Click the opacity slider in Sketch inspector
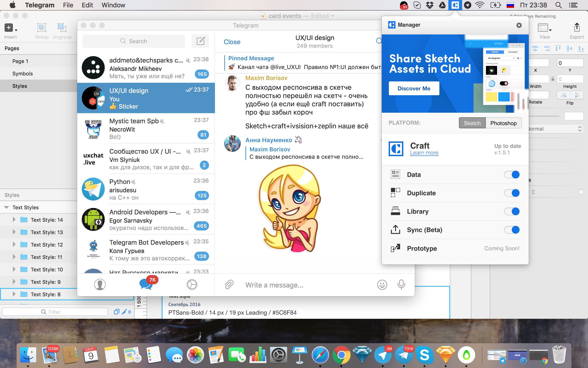Screen dimensions: 588x368 (x=544, y=116)
